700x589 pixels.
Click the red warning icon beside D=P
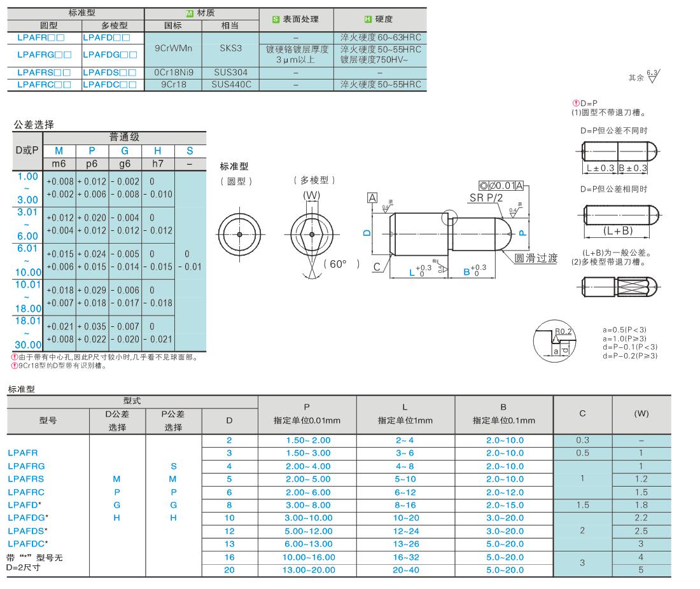(x=575, y=103)
